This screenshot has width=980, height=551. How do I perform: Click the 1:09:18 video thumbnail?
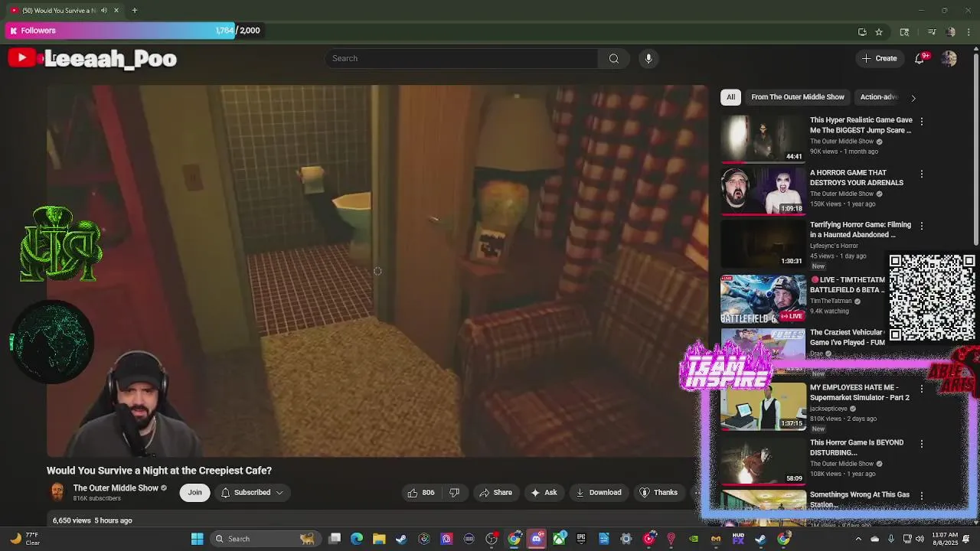(763, 191)
